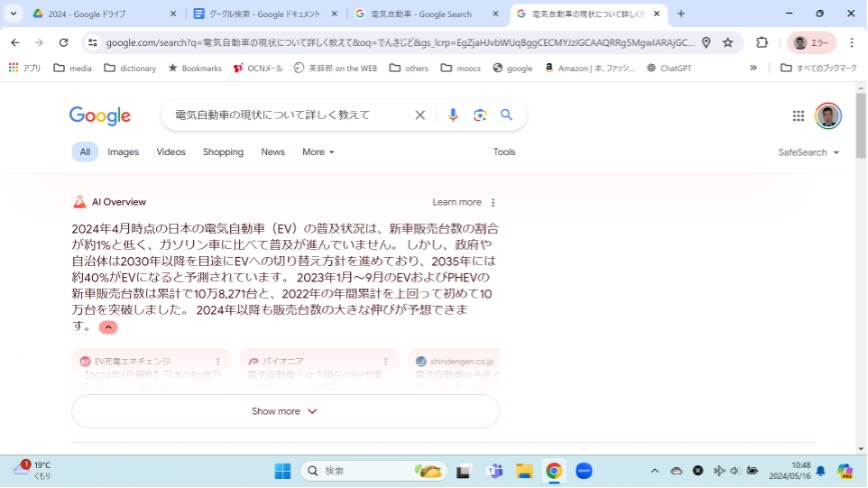Screen dimensions: 868x488
Task: Open the media bookmarks folder
Action: click(73, 68)
